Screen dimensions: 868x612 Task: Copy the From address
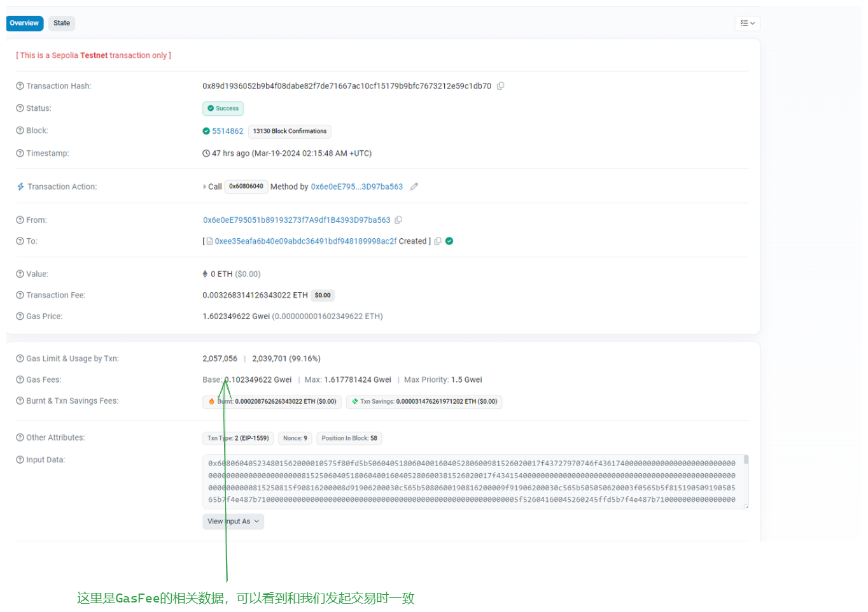pos(399,220)
